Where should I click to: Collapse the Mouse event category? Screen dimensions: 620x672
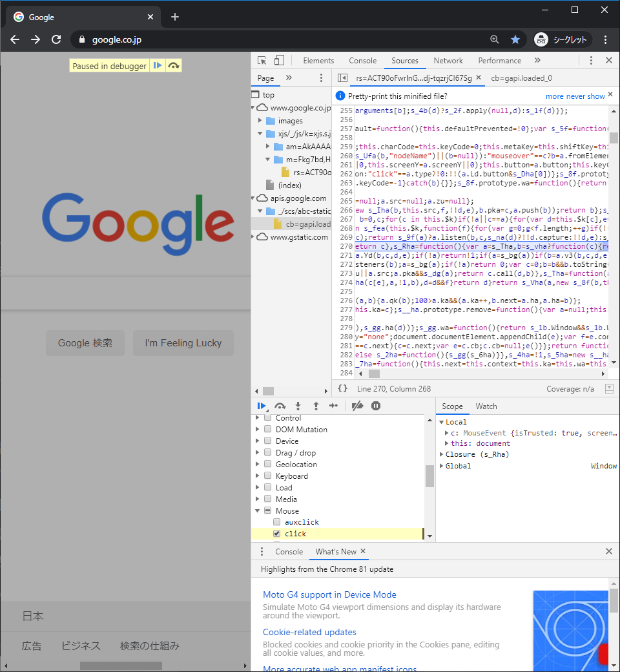(x=258, y=510)
